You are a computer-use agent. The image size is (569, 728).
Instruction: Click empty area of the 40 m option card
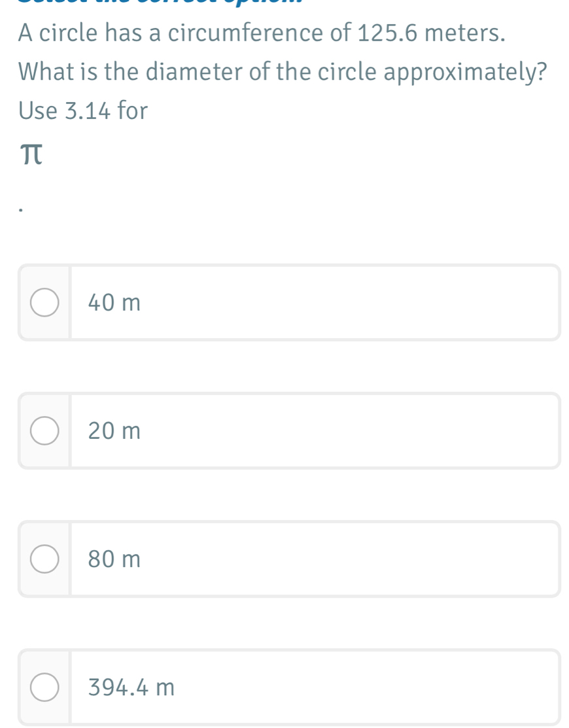point(348,303)
